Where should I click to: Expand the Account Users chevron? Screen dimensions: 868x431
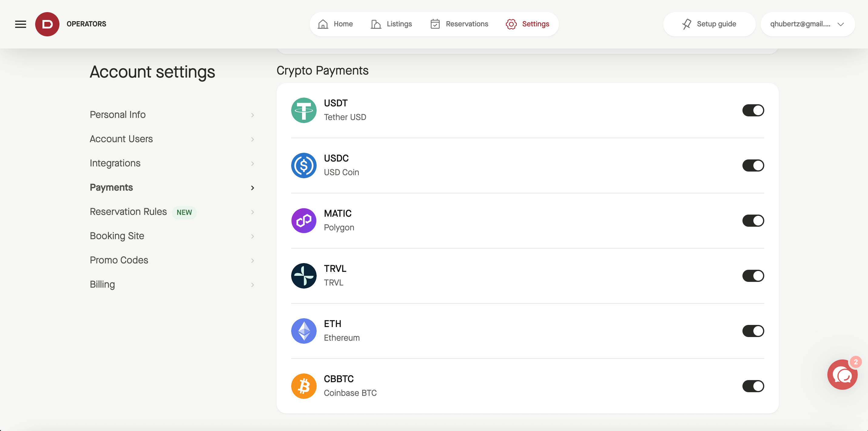(x=252, y=139)
